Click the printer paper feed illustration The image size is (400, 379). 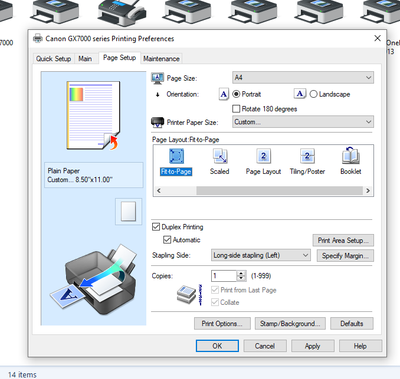click(x=94, y=280)
